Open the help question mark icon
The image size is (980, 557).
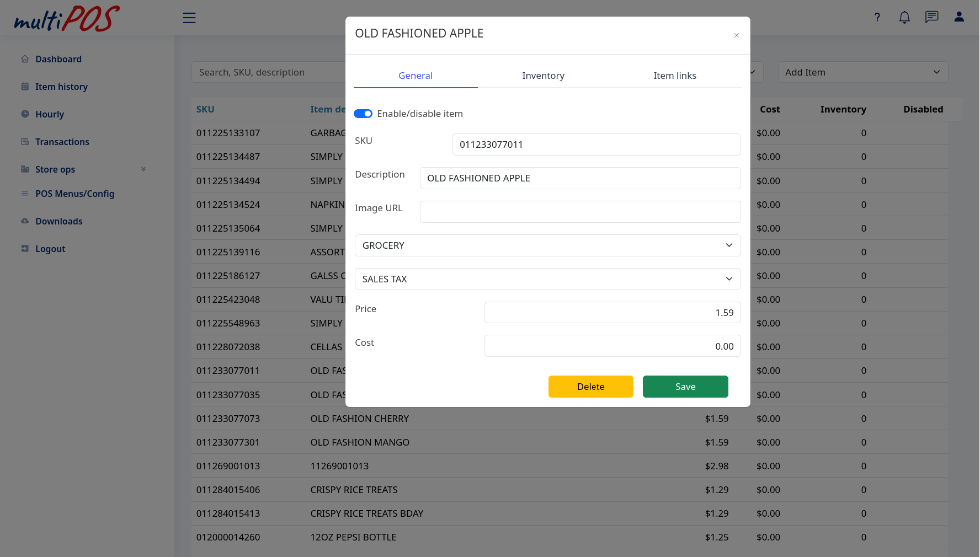tap(877, 17)
